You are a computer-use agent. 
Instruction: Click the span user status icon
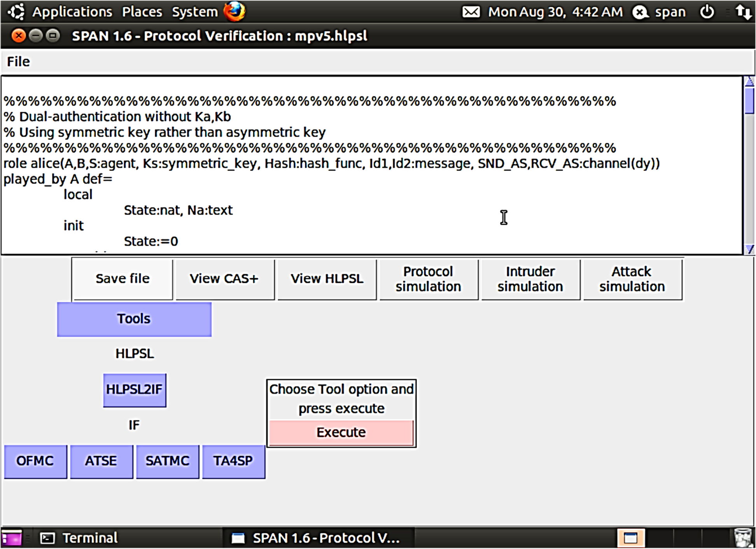(x=640, y=12)
